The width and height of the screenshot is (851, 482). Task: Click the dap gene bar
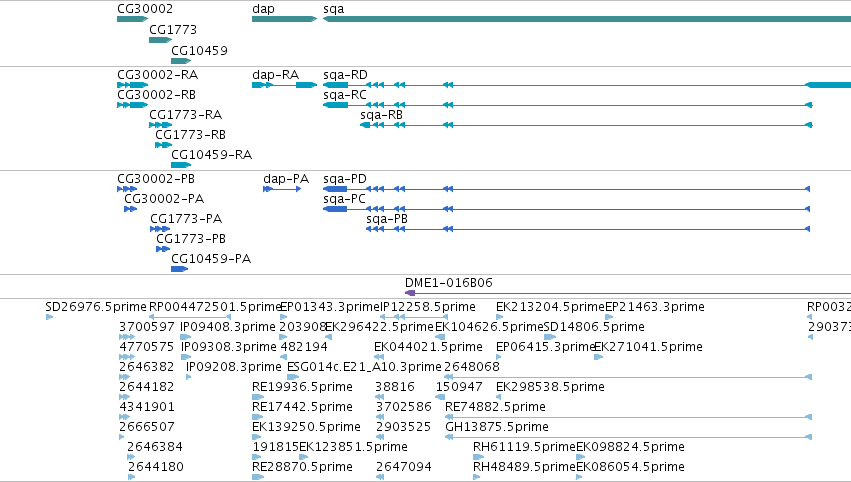click(x=284, y=19)
